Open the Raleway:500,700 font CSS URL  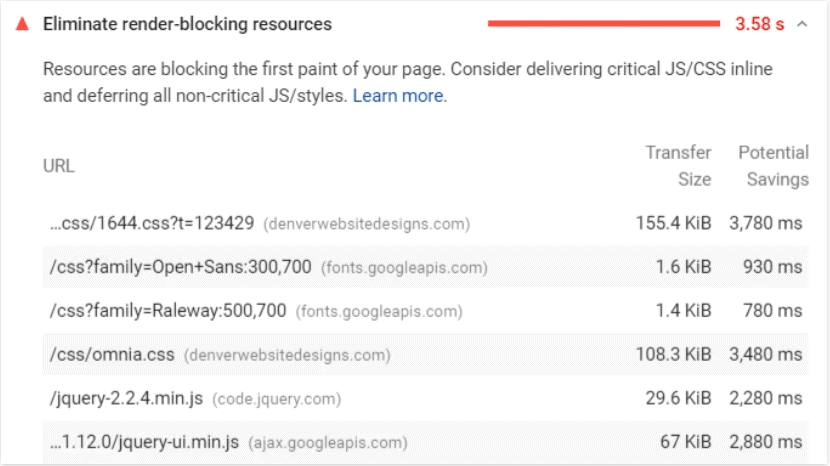pos(167,311)
